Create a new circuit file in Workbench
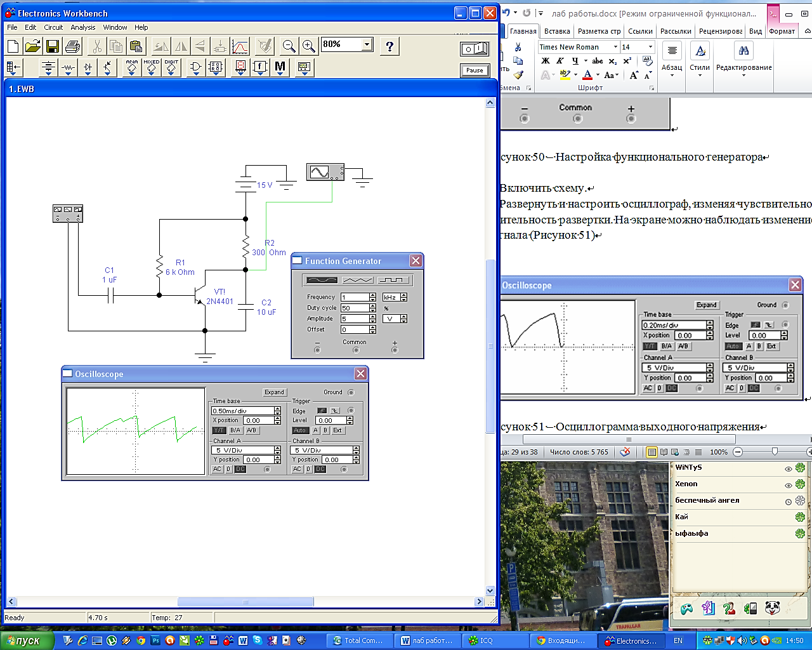The image size is (812, 650). coord(13,46)
